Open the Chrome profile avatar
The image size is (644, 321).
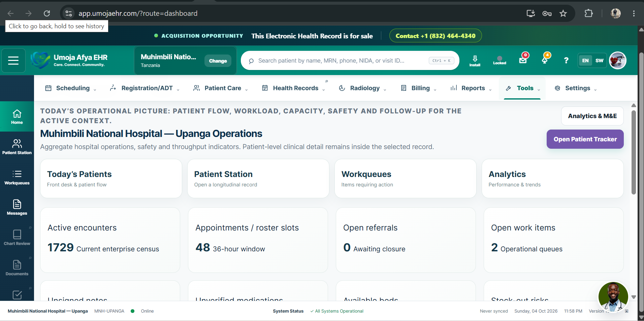[616, 13]
